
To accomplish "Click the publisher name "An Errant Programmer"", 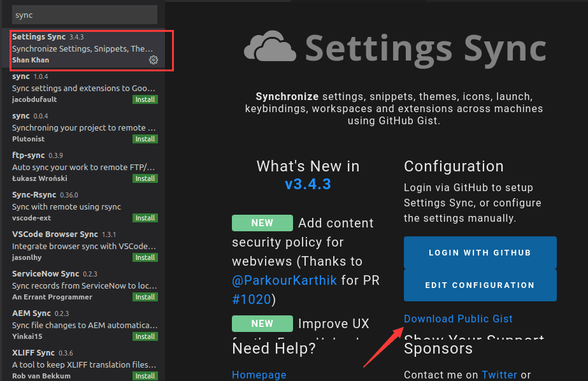I will pyautogui.click(x=52, y=297).
